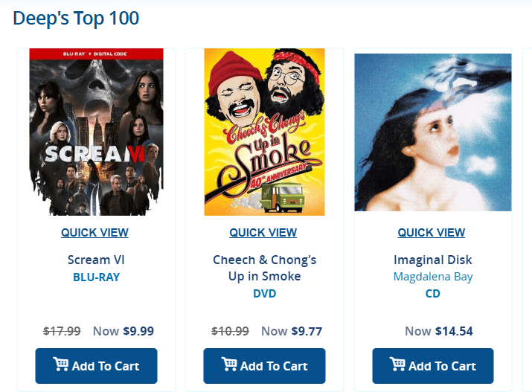Click cart icon on Scream VI button

(60, 364)
